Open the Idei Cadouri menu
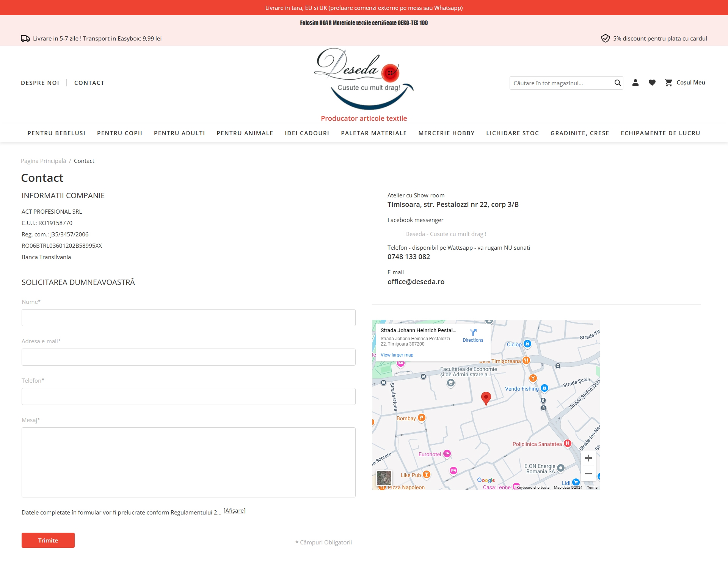The height and width of the screenshot is (577, 728). coord(307,133)
